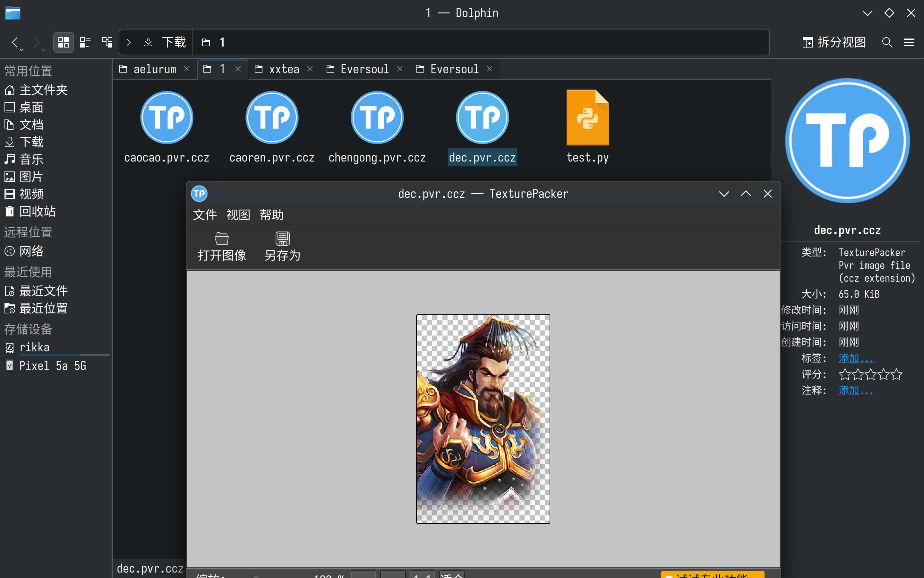Open 视图 menu in TexturePacker
Screen dimensions: 924x578
click(238, 215)
